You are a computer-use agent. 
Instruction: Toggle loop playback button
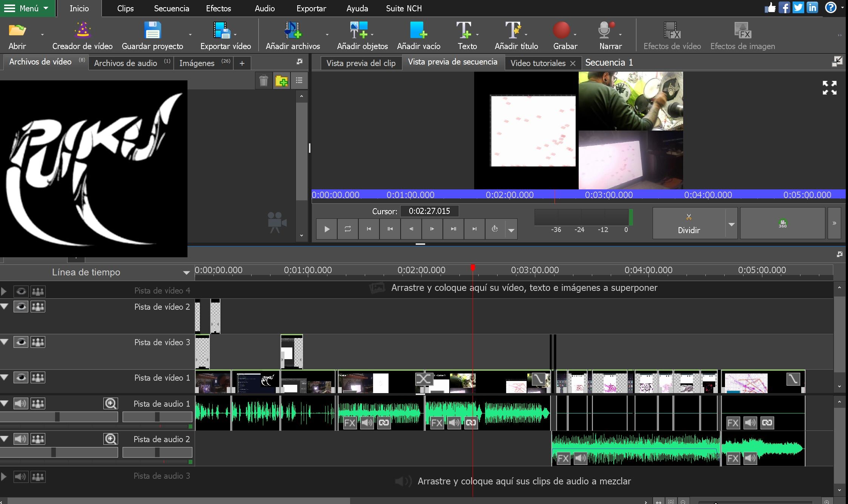[x=348, y=229]
